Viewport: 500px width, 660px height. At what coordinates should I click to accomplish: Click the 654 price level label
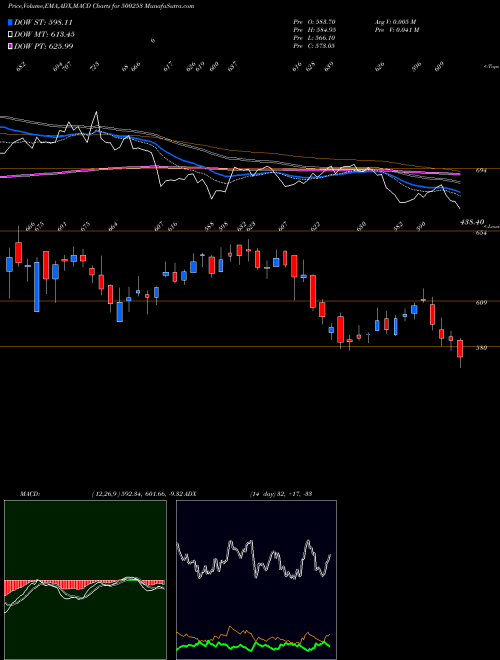481,232
